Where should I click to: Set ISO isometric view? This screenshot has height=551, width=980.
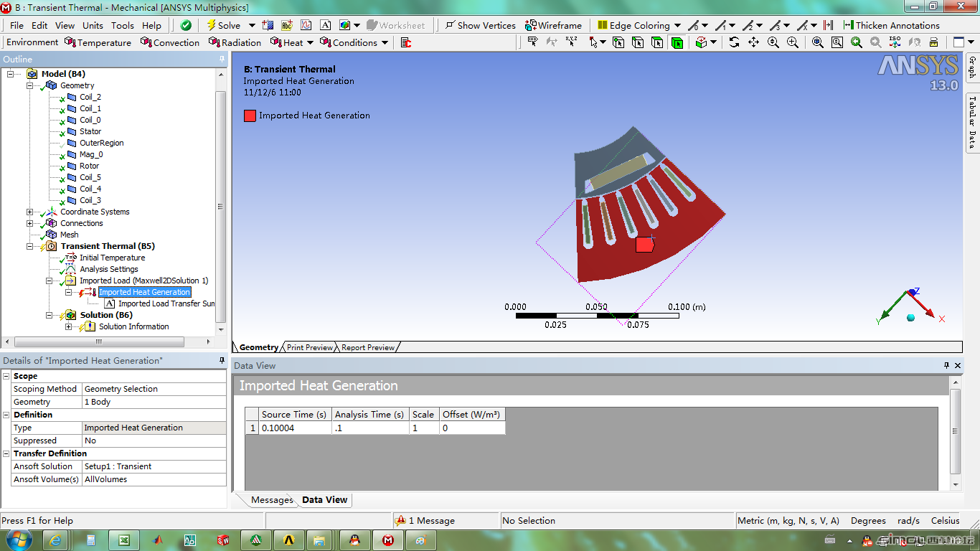pyautogui.click(x=895, y=42)
